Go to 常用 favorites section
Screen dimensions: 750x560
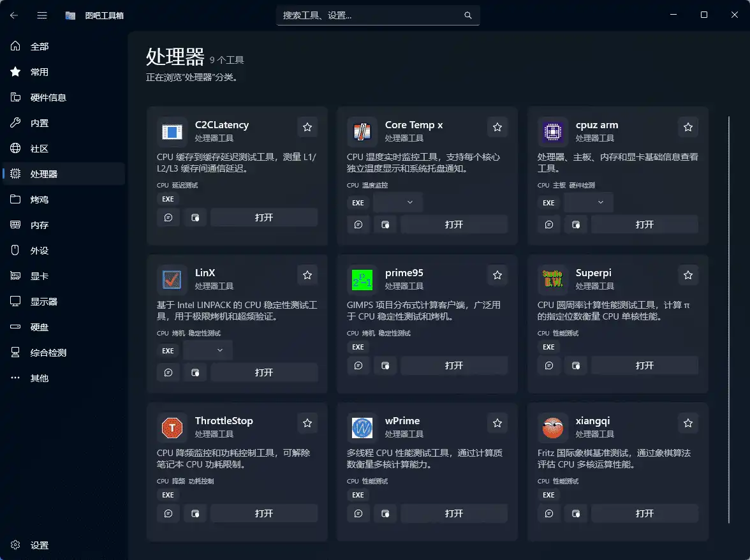[64, 71]
